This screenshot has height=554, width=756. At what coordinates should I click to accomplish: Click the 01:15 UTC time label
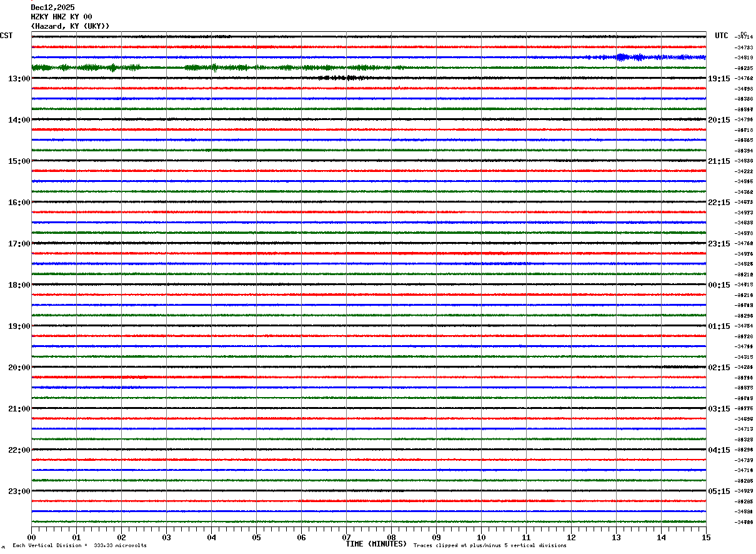(x=719, y=326)
